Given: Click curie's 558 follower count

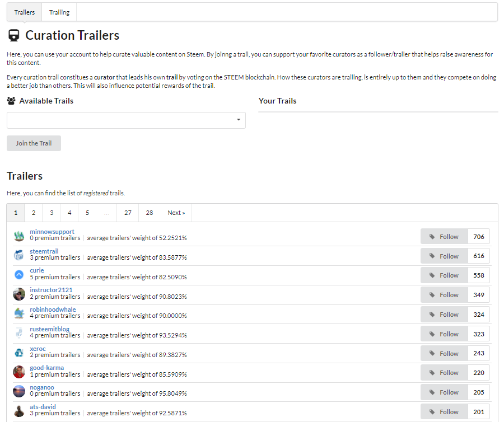Looking at the screenshot, I should 479,275.
